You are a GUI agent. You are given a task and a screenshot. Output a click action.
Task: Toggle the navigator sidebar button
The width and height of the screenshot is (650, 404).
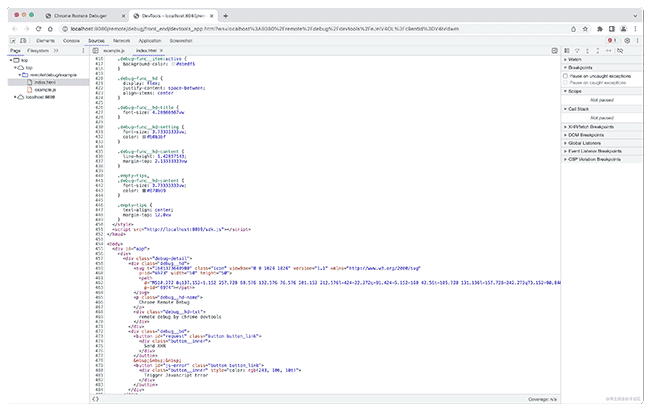(x=95, y=51)
